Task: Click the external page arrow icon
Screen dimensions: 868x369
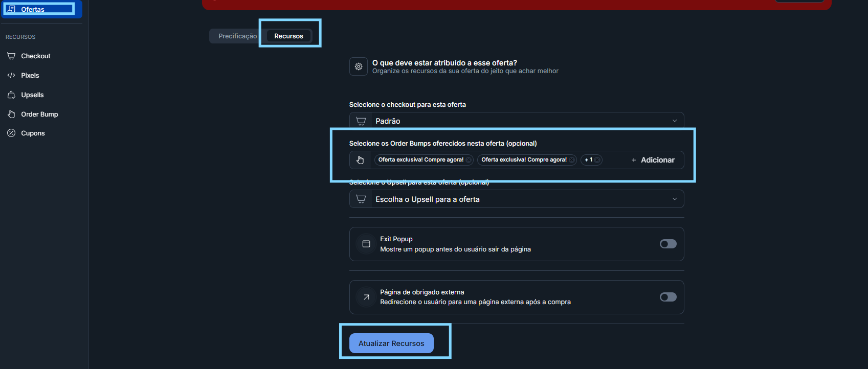Action: coord(366,297)
